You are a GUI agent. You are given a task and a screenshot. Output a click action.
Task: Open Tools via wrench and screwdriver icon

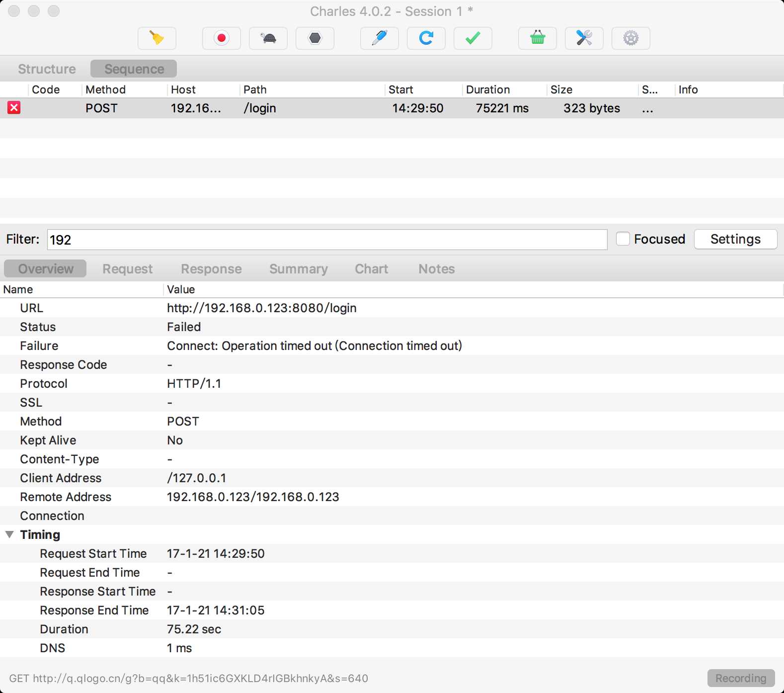click(584, 38)
